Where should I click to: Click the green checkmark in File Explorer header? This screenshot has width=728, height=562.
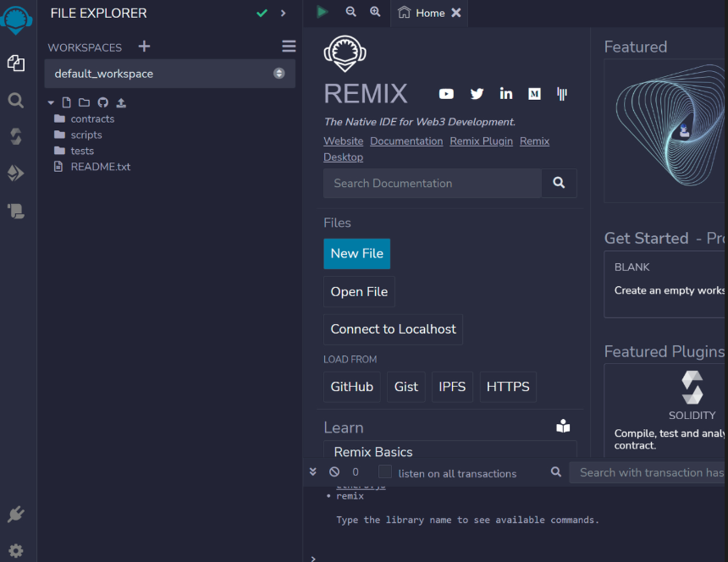[x=262, y=13]
